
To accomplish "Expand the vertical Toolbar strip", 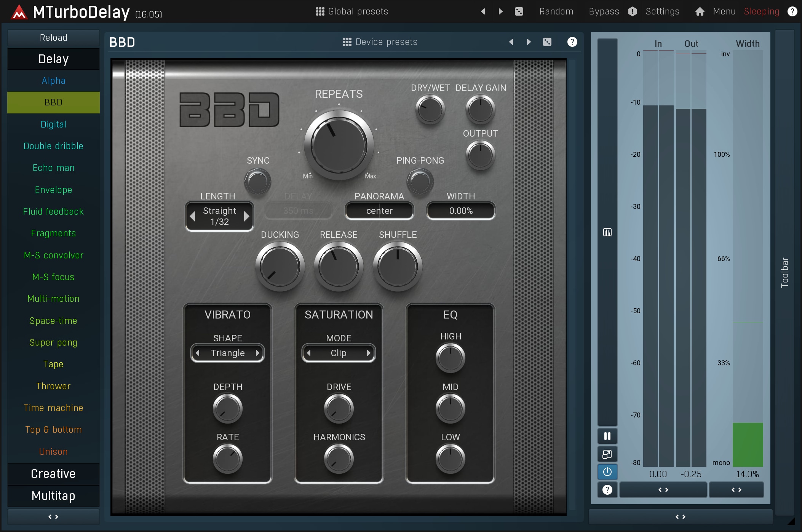I will 785,272.
